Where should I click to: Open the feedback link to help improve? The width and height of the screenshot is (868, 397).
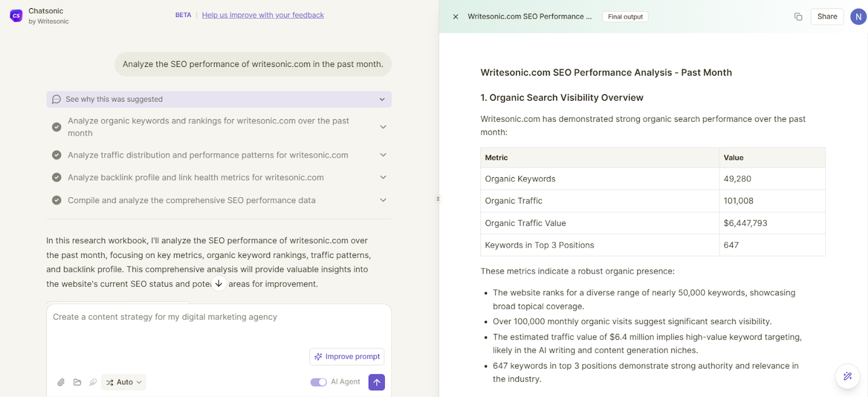click(263, 15)
